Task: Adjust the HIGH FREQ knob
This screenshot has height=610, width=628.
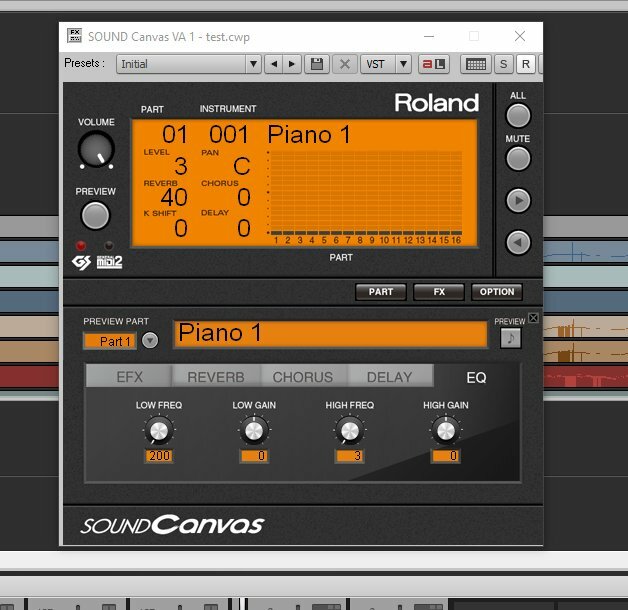Action: (350, 431)
